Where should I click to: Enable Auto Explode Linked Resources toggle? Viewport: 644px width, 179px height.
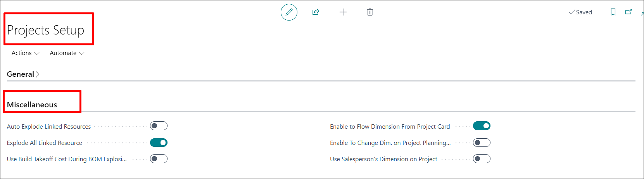[159, 126]
